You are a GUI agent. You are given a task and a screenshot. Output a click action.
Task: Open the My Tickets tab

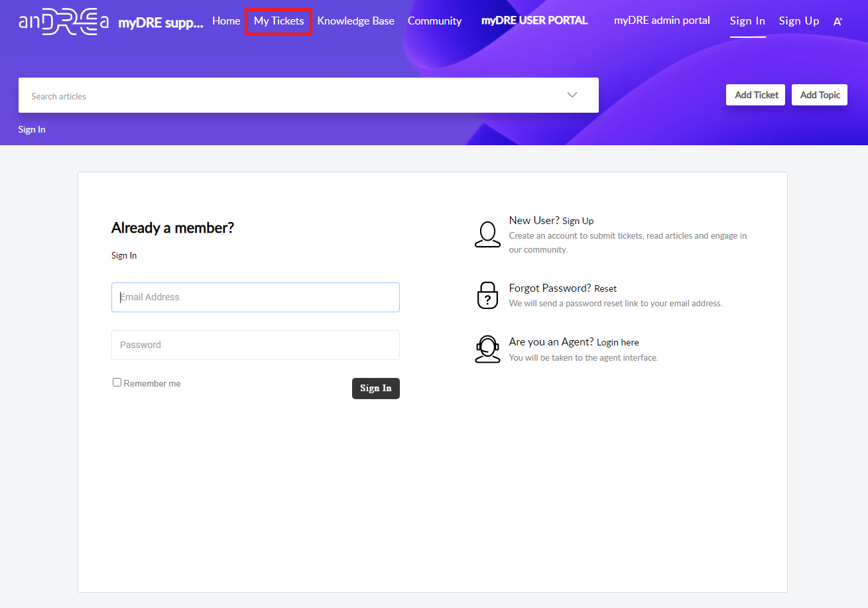coord(279,21)
